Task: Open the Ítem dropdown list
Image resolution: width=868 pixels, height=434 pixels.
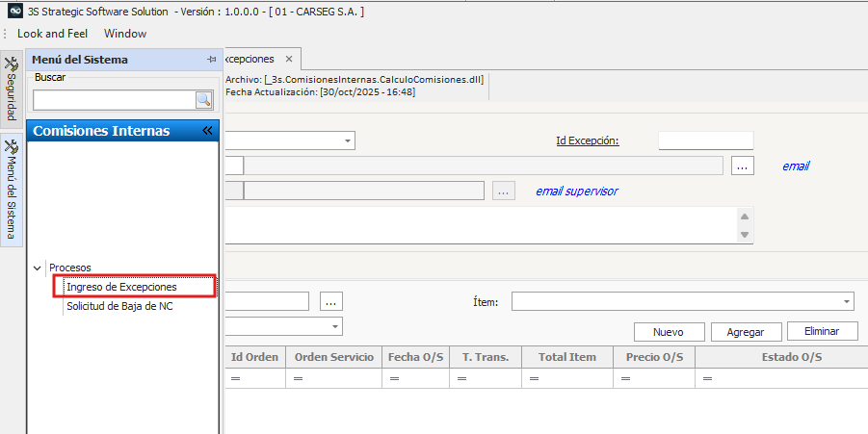Action: tap(846, 301)
